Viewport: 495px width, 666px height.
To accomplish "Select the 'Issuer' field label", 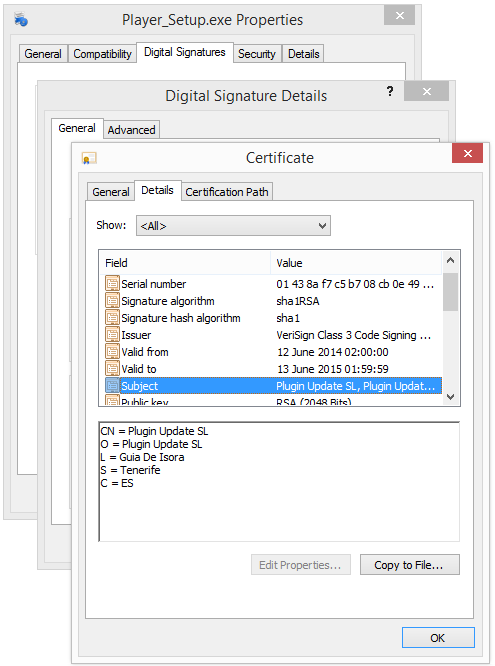I will [136, 335].
